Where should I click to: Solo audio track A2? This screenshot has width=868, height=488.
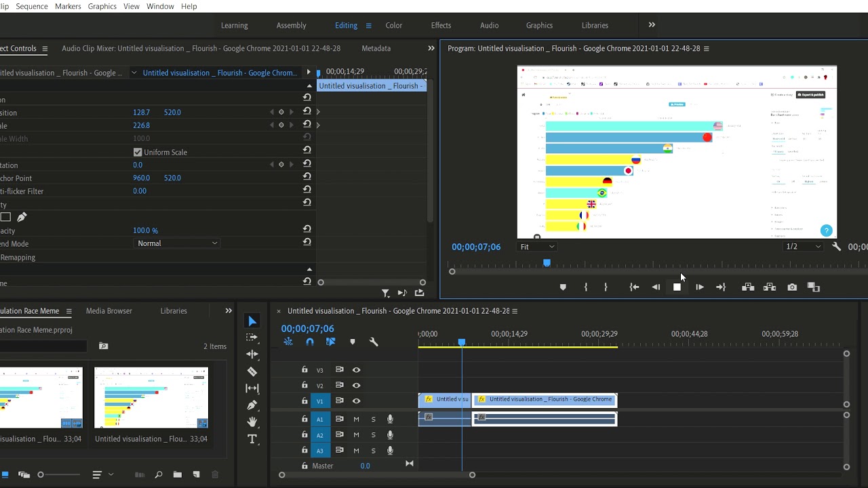tap(373, 435)
